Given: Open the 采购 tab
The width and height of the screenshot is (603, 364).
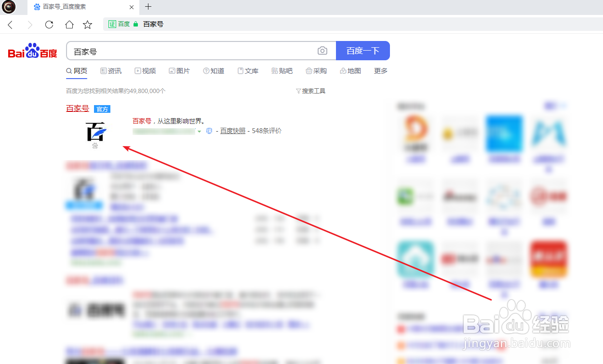Looking at the screenshot, I should 316,71.
